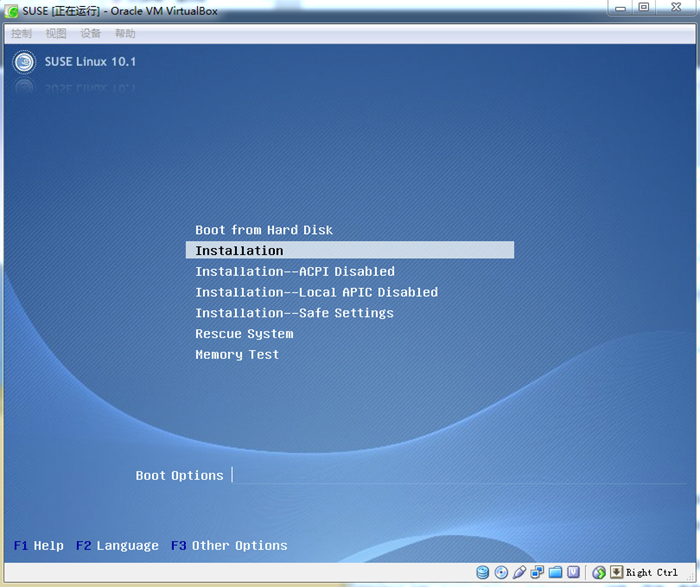Click the Boot Options label
Image resolution: width=700 pixels, height=587 pixels.
[x=179, y=475]
